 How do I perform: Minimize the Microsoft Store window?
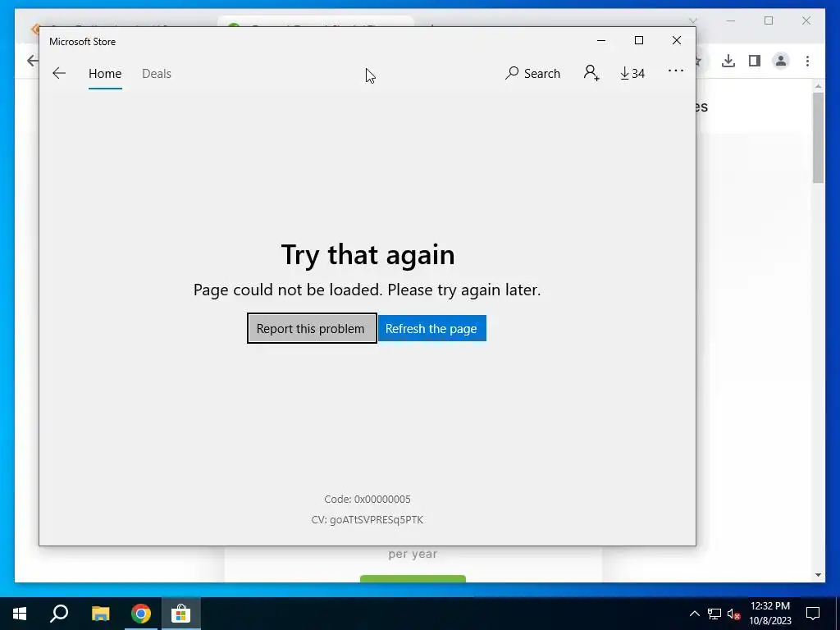click(x=601, y=41)
